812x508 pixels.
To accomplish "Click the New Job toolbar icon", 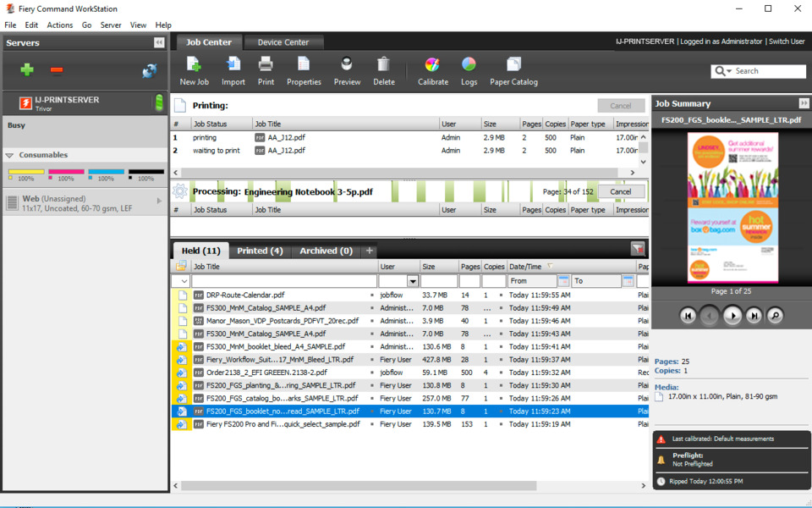I will pyautogui.click(x=194, y=65).
